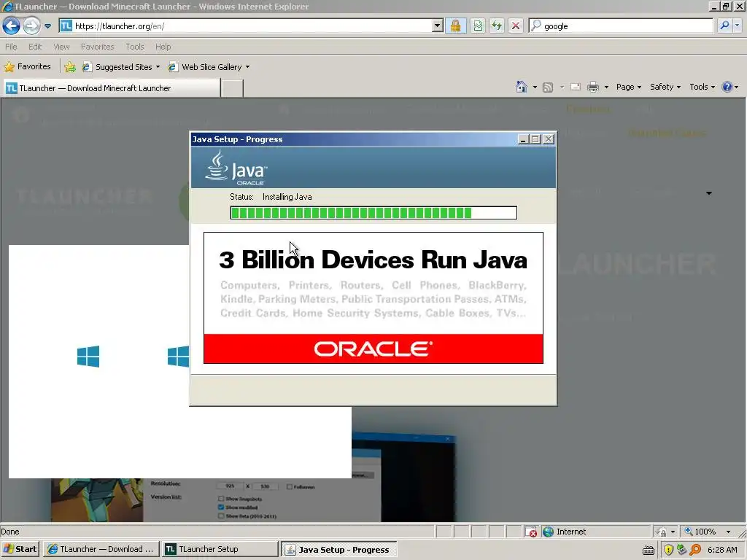The width and height of the screenshot is (747, 560).
Task: Click the RSS feeds icon
Action: [x=548, y=87]
